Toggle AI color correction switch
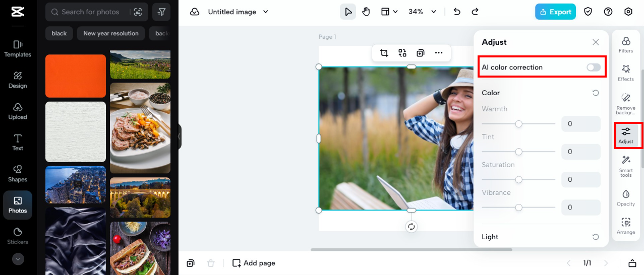The width and height of the screenshot is (644, 275). 594,67
